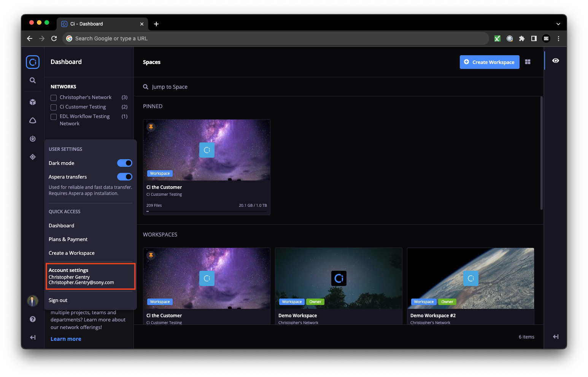The image size is (588, 377).
Task: Open the Workspaces Ci the Customer thumbnail
Action: click(207, 278)
